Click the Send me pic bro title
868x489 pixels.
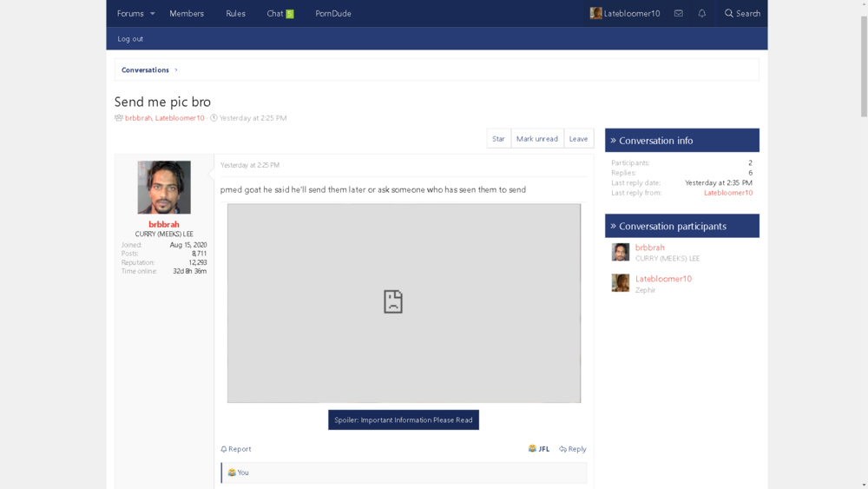(162, 102)
